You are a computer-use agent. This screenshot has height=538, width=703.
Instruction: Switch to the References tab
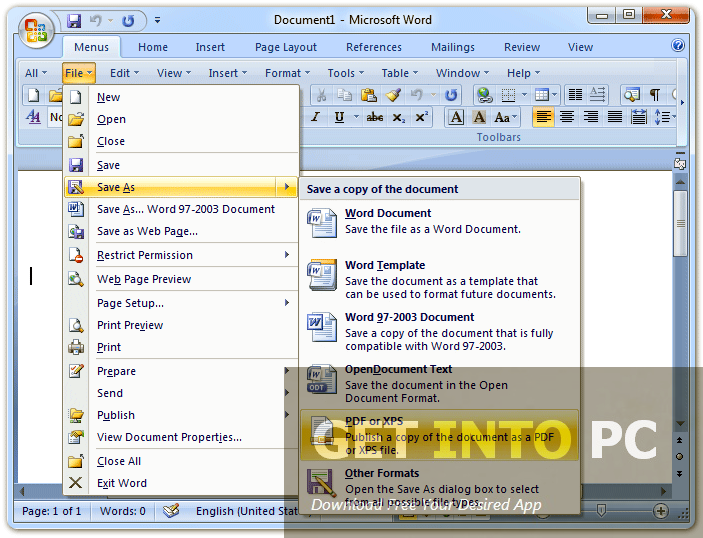click(373, 47)
